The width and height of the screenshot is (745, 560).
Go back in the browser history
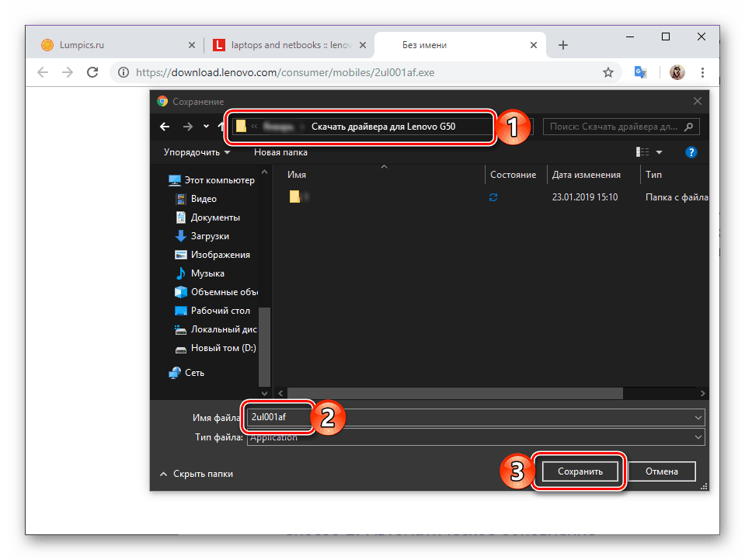43,72
